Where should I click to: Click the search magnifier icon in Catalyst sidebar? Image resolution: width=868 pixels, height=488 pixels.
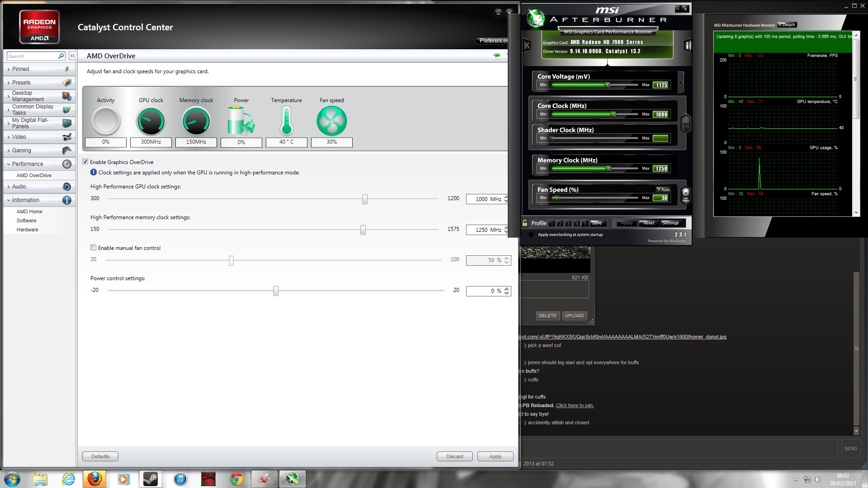[61, 56]
